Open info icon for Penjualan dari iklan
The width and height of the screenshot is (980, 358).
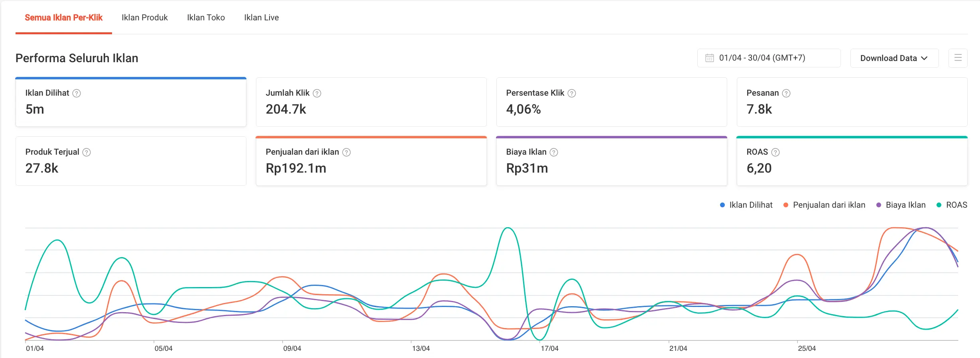pyautogui.click(x=346, y=152)
